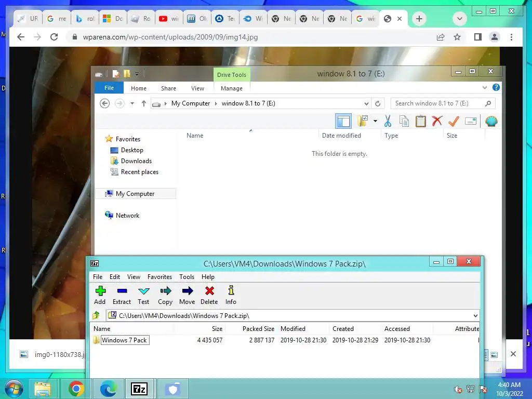Click the wparena.com URL address bar

(x=250, y=37)
